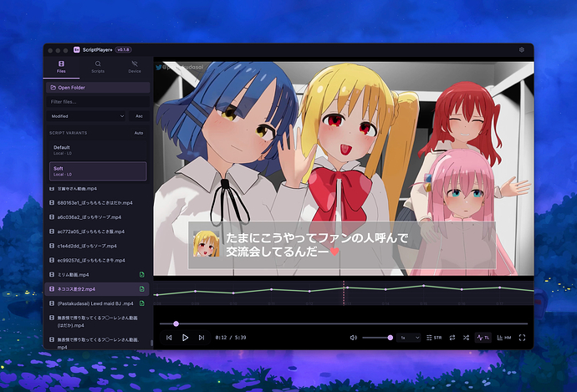The width and height of the screenshot is (577, 392).
Task: Click the script timeline playhead marker
Action: pyautogui.click(x=344, y=293)
